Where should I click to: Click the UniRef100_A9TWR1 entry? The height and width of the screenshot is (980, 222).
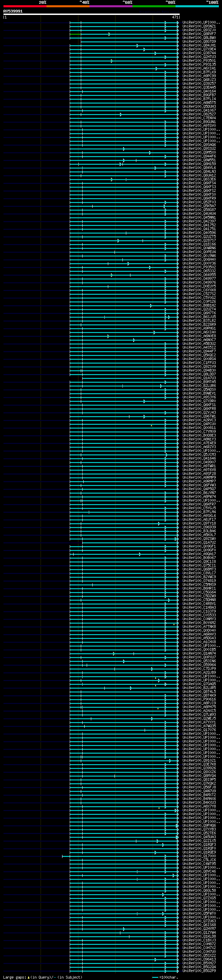199,466
